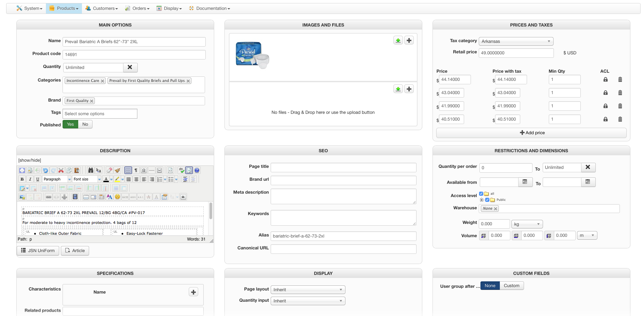
Task: Click the Prevail product image thumbnail
Action: click(x=252, y=55)
